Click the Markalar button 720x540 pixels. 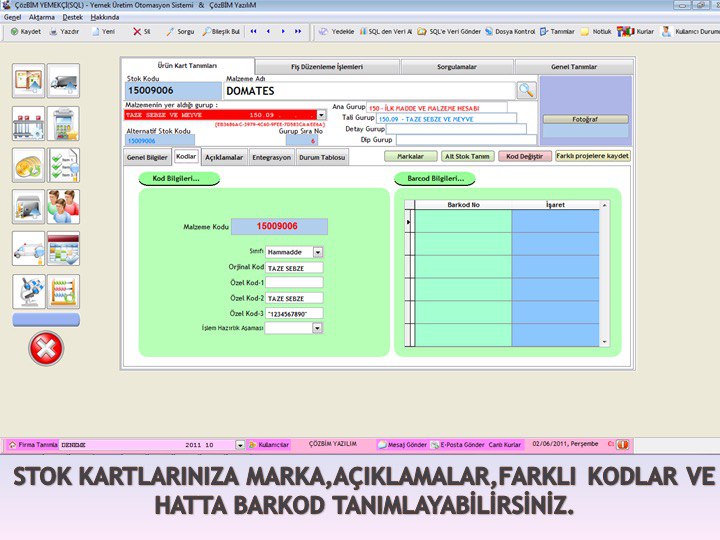point(411,157)
